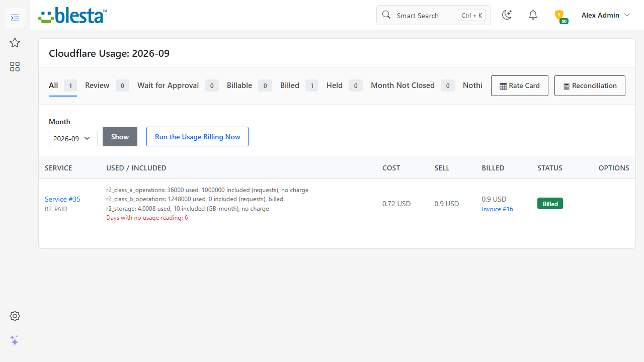Click the r2_class_a_operations usage line

(207, 190)
